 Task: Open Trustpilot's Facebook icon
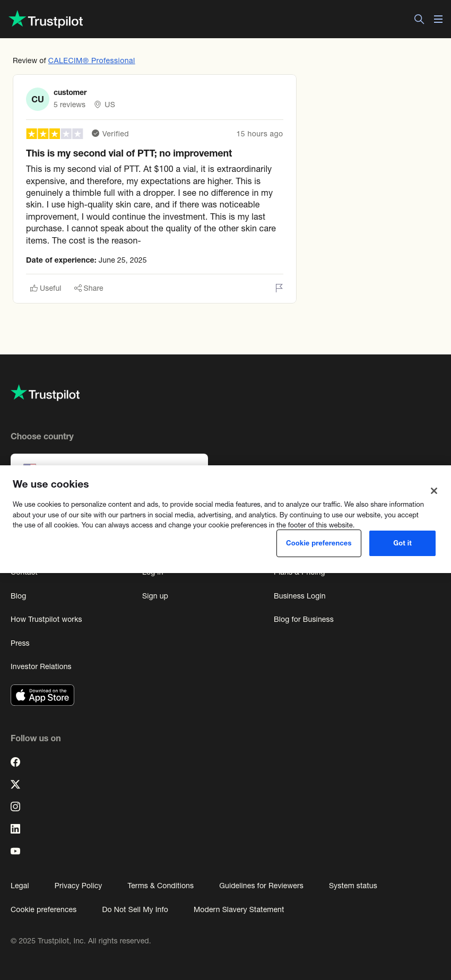coord(15,762)
